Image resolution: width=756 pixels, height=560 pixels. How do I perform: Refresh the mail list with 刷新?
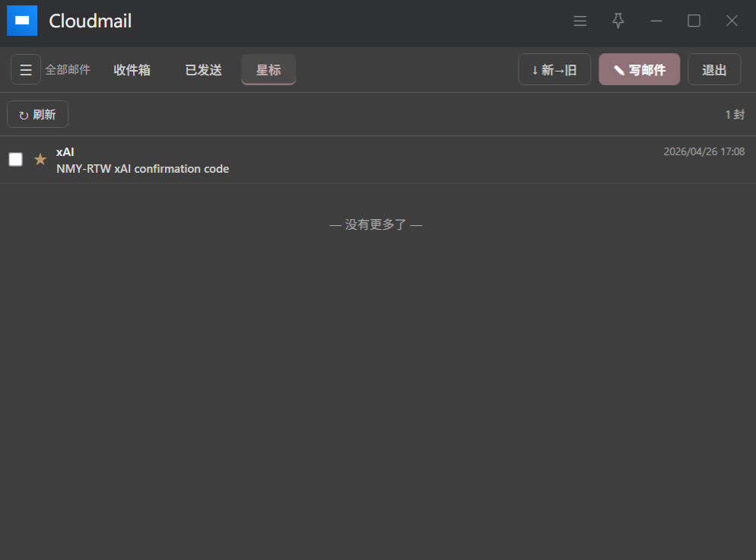37,114
